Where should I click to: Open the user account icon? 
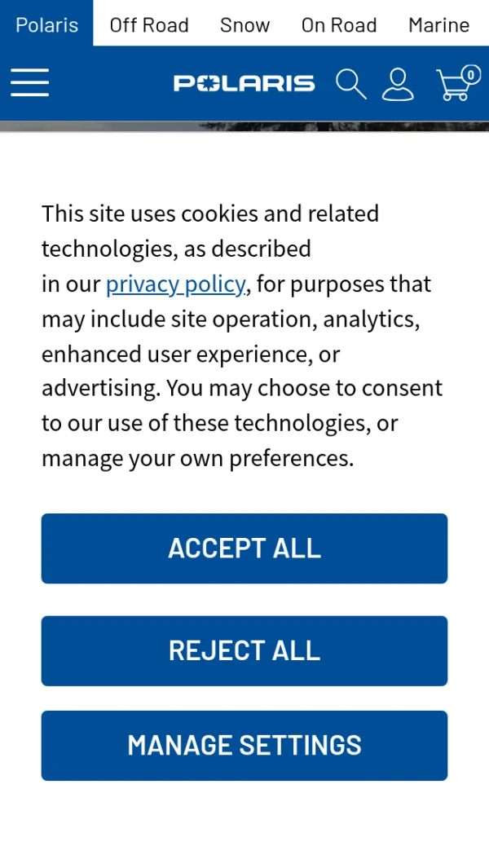tap(398, 84)
